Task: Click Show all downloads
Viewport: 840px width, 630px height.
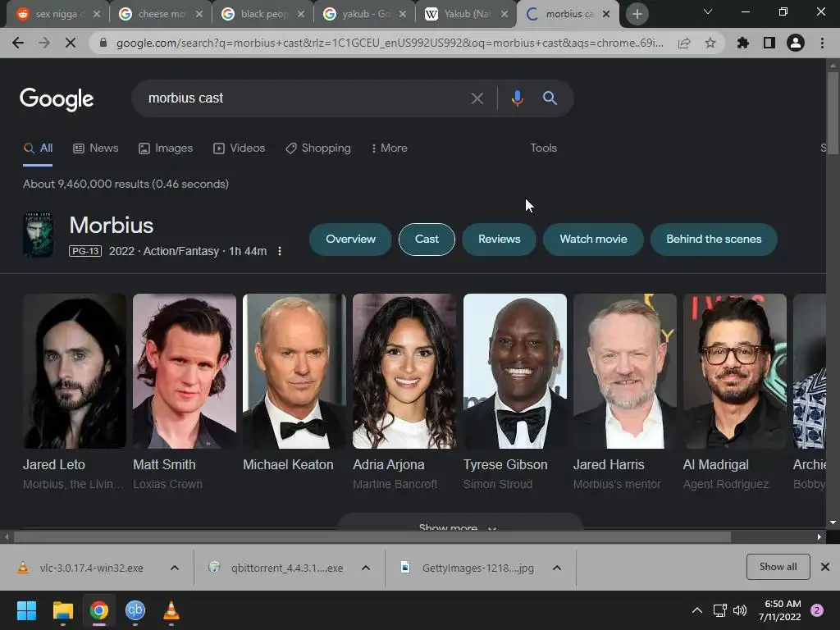Action: click(778, 567)
